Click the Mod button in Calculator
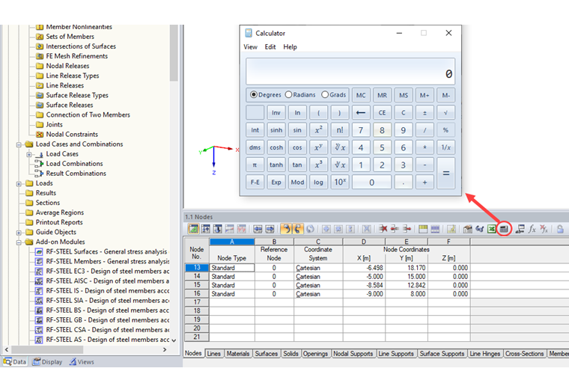Screen dimensions: 569x392 (297, 182)
